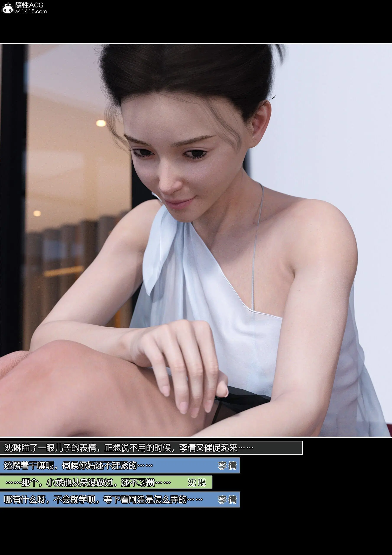Screen dimensions: 392x555
Task: Click the 隨性ACG site title text
Action: click(29, 5)
